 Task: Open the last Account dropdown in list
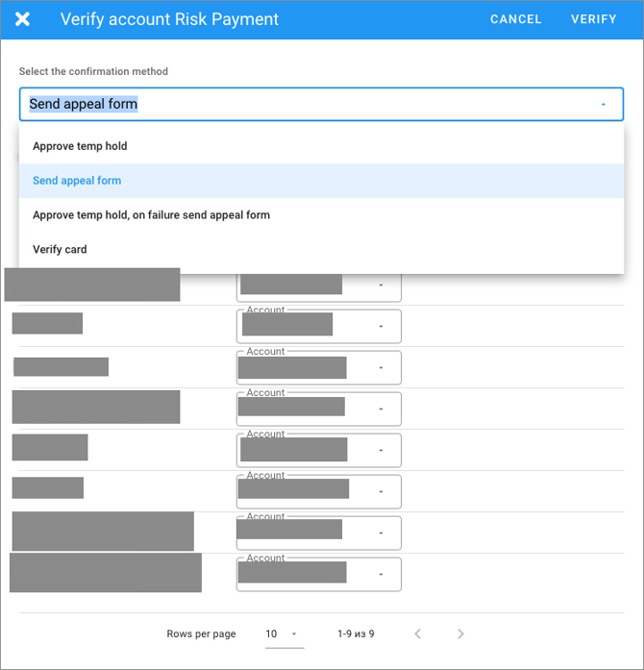[x=381, y=575]
